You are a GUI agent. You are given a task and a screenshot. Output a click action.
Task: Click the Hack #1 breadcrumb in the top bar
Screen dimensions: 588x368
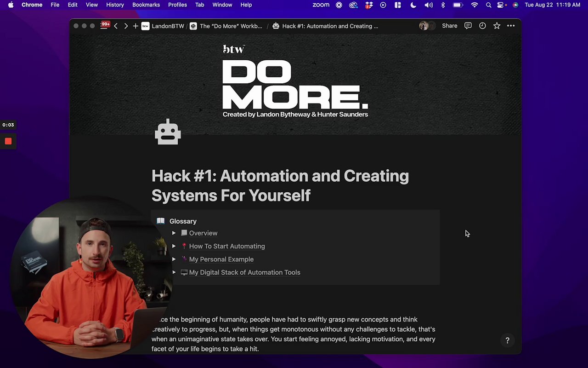pos(325,26)
